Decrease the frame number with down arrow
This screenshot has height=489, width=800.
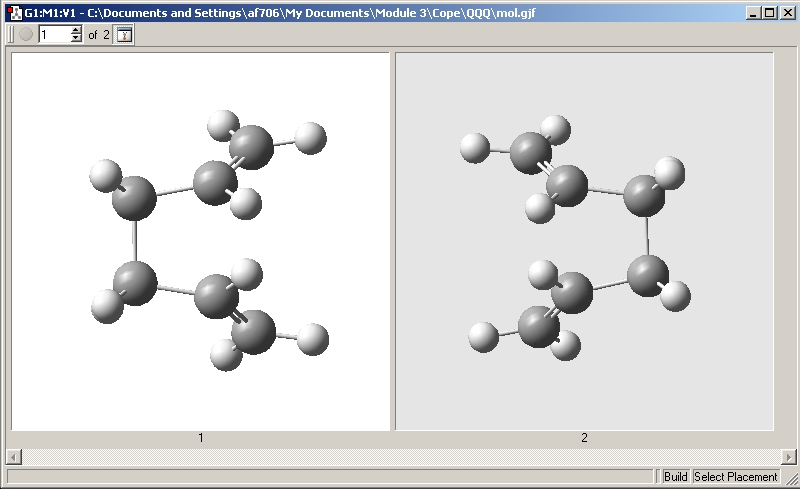point(76,39)
